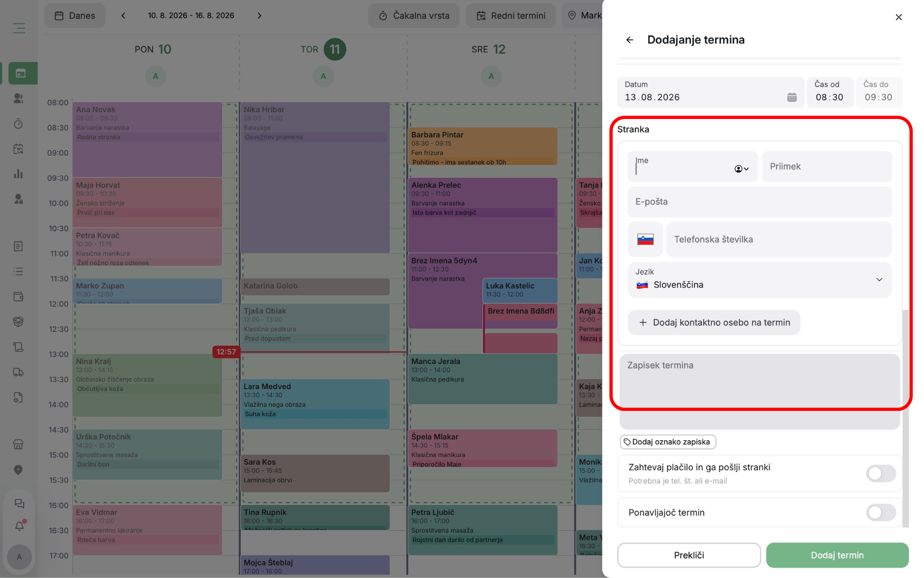Open Ana Novak appointment on Monday
Viewport: 924px width, 578px height.
147,139
